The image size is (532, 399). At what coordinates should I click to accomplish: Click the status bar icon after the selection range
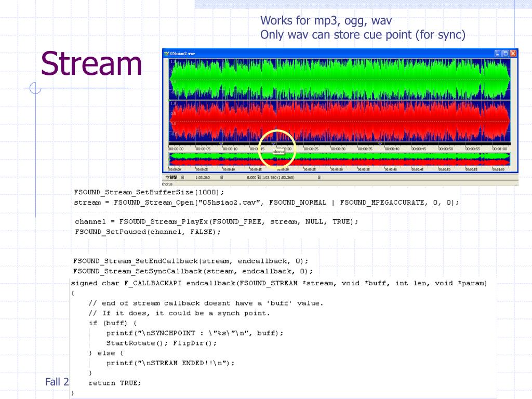tap(319, 178)
